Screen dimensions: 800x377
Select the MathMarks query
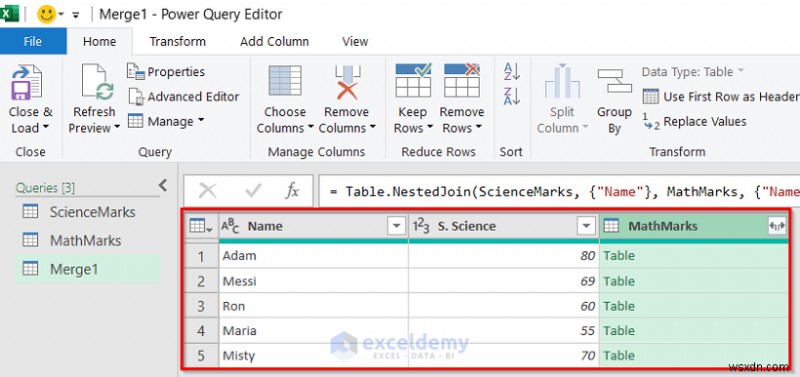[x=88, y=240]
